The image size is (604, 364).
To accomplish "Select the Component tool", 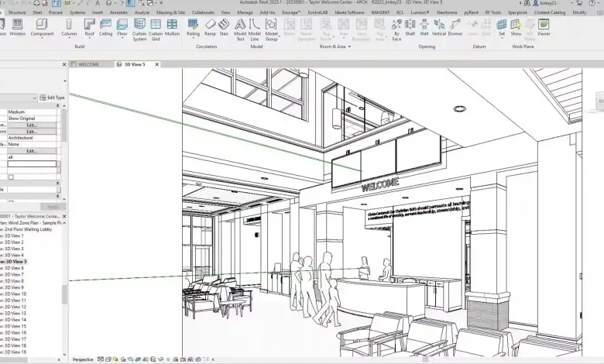I will point(42,27).
